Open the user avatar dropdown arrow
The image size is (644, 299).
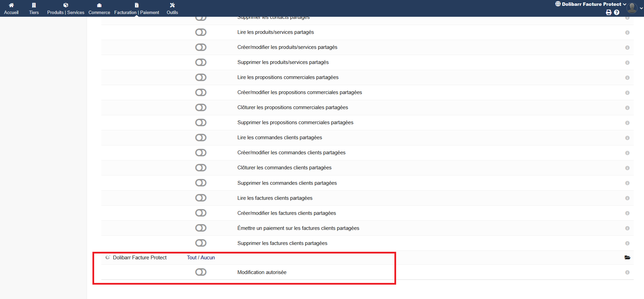click(x=641, y=8)
